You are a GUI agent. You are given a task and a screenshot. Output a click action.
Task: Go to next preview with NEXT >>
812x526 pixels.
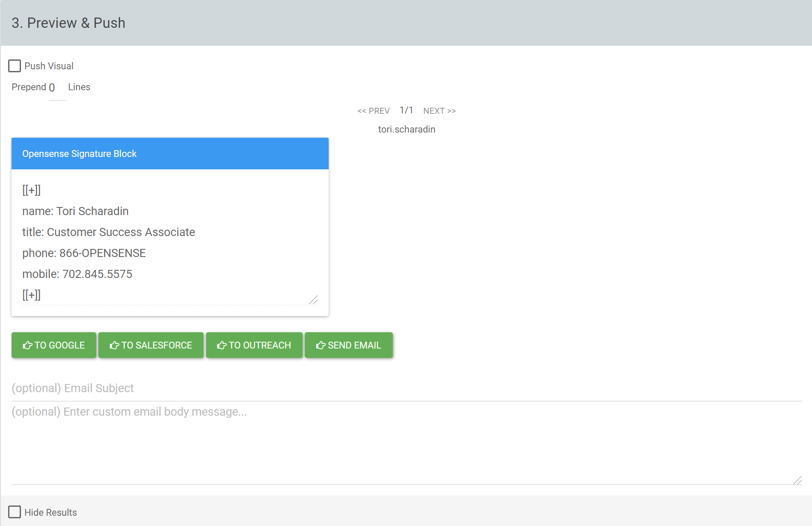pyautogui.click(x=439, y=111)
